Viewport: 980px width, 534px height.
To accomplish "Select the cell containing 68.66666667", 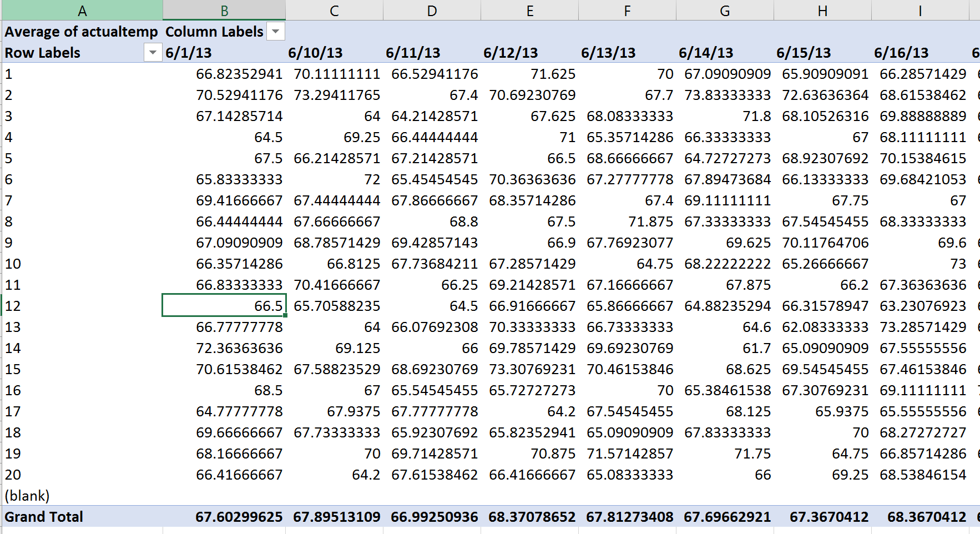I will [x=627, y=158].
